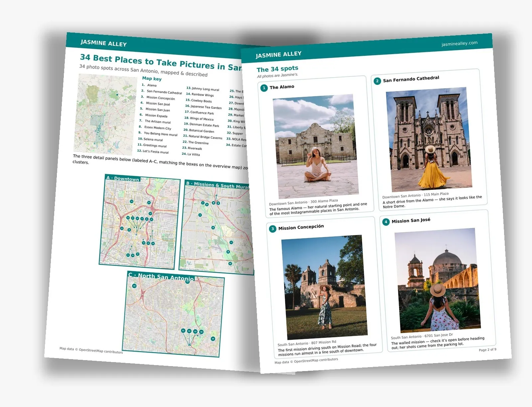532x407 pixels.
Task: Click the JASMINE ALLEY header on the right page
Action: click(x=279, y=55)
